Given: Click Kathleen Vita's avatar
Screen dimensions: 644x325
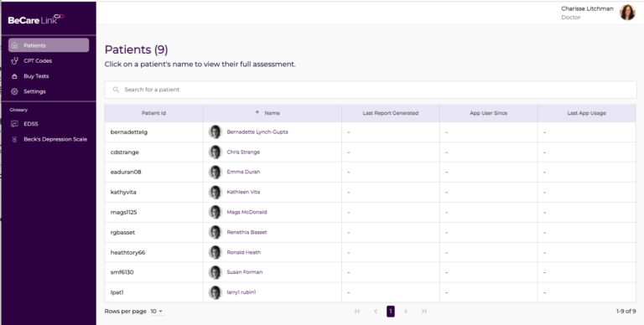Looking at the screenshot, I should click(x=216, y=192).
